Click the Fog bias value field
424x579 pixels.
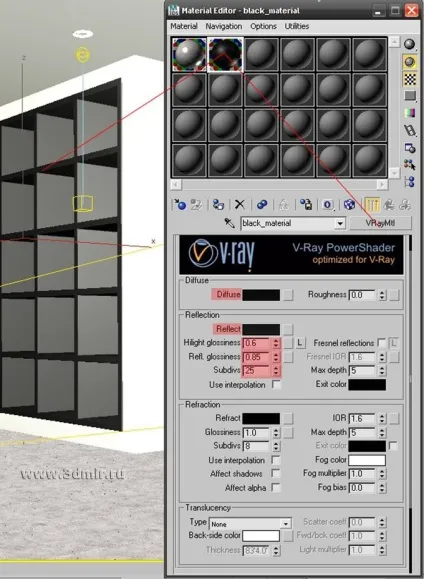[363, 488]
